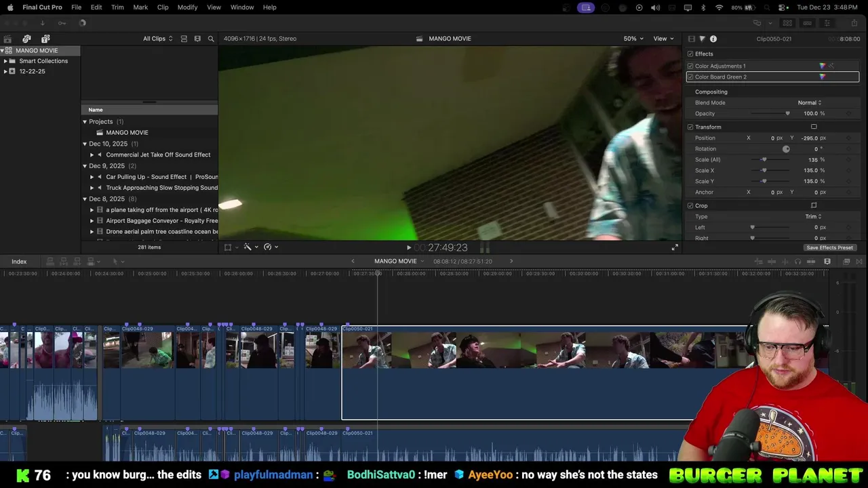Open the Video inspector tab icon
Screen dimensions: 868x488
pos(691,39)
